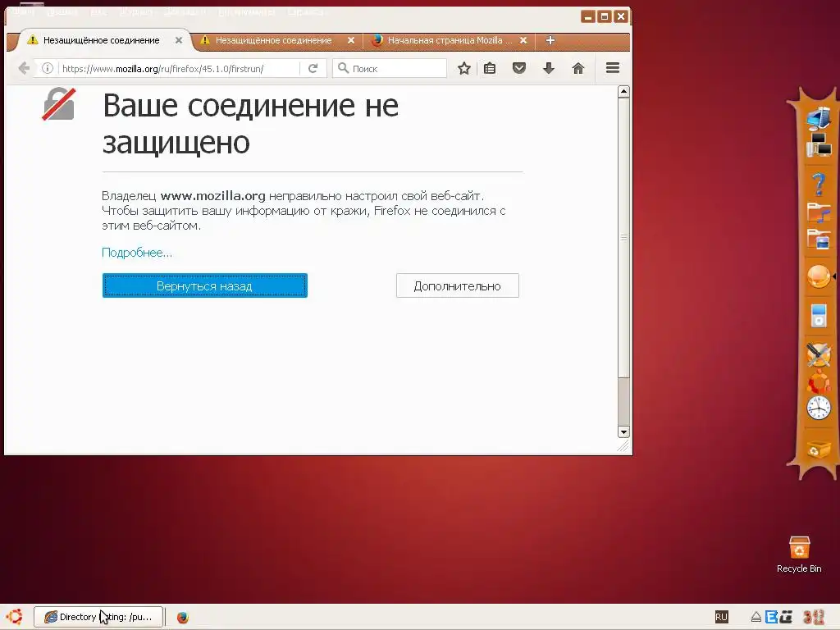This screenshot has width=840, height=630.
Task: Open network computers icon in dock
Action: [x=819, y=145]
